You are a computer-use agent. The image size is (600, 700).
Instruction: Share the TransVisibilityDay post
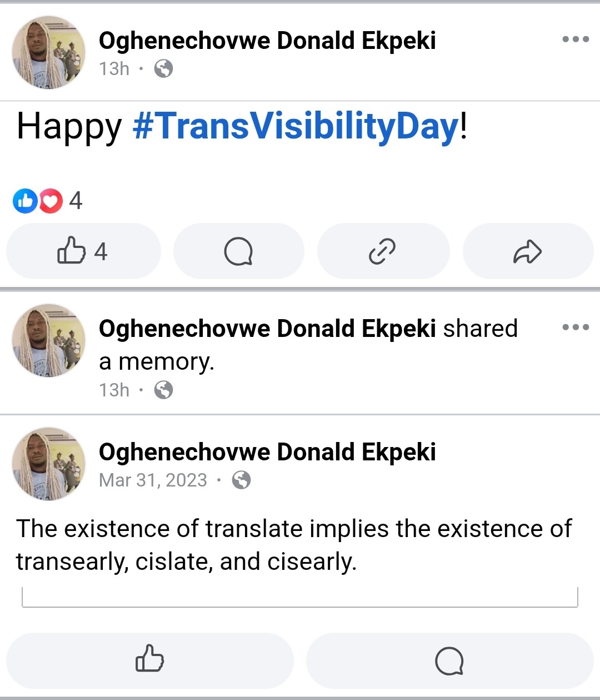[x=528, y=251]
